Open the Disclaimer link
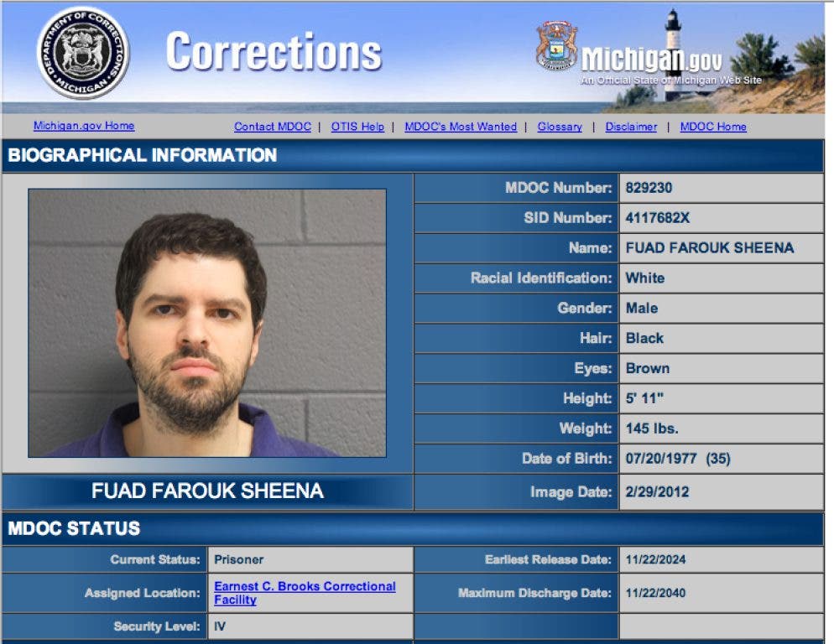Viewport: 834px width, 644px height. point(631,127)
